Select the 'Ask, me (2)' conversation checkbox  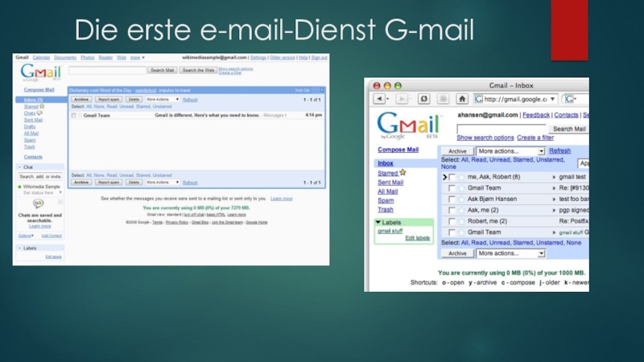pos(452,210)
